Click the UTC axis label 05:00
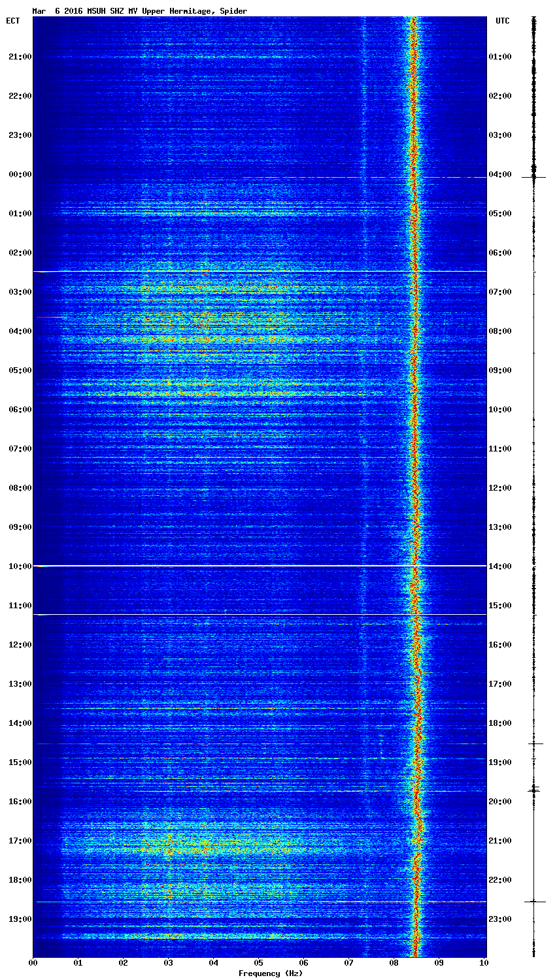The image size is (557, 980). click(500, 214)
